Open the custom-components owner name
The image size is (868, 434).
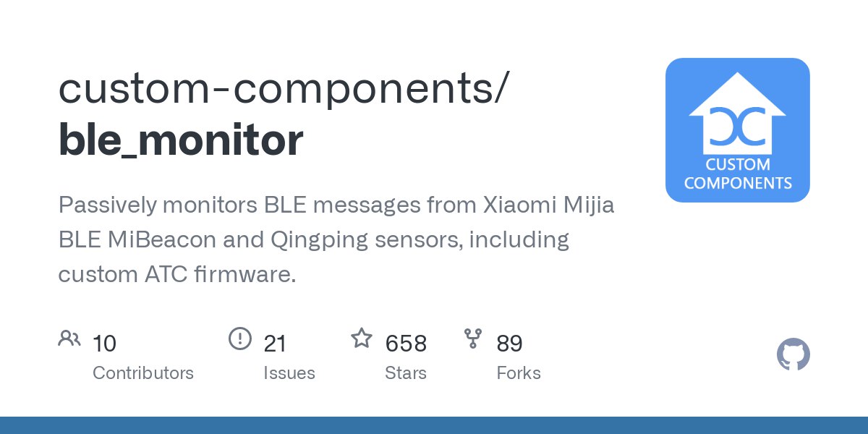tap(284, 88)
